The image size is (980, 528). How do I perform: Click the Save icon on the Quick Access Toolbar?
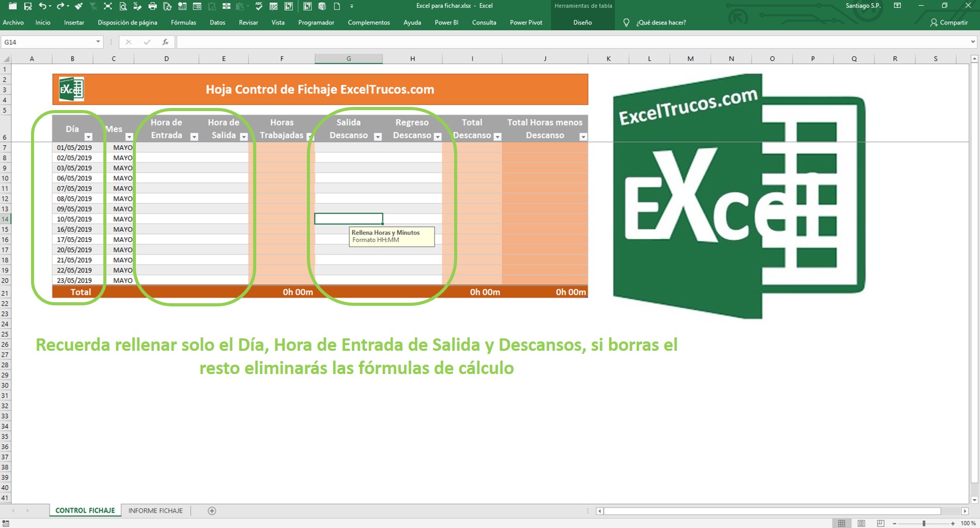point(27,7)
